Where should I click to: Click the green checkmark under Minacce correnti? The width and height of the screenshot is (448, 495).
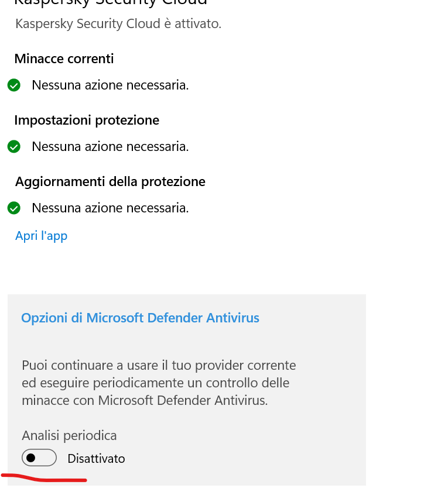(x=14, y=85)
